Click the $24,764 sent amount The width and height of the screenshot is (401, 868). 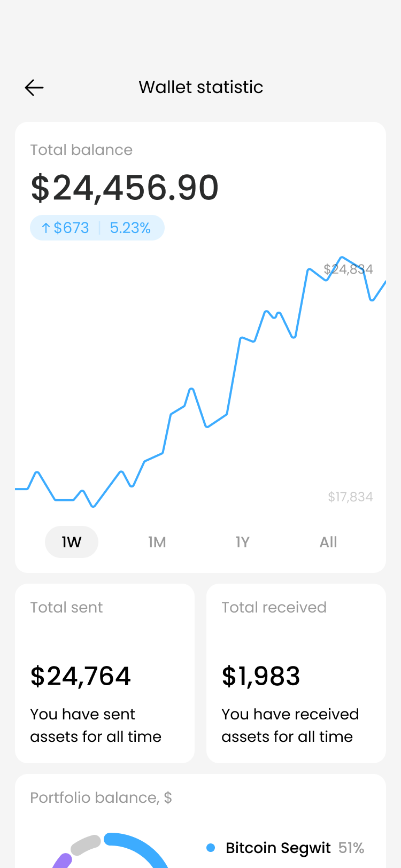click(x=81, y=676)
